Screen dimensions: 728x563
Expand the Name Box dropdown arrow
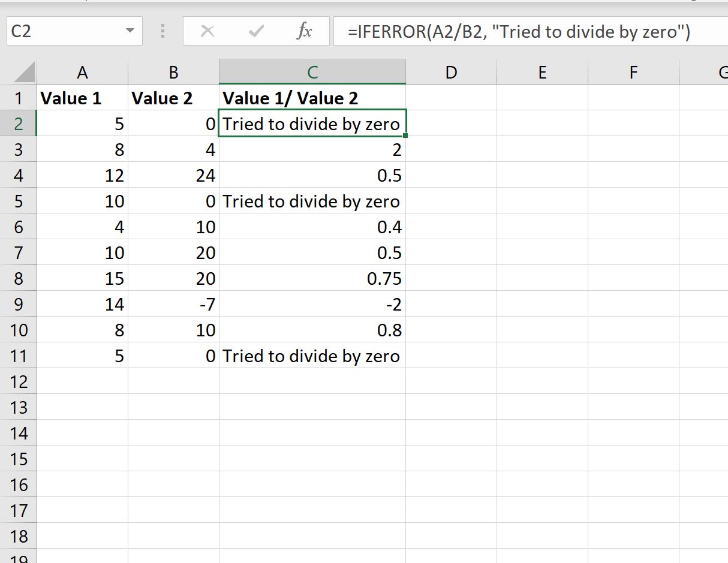(x=130, y=31)
